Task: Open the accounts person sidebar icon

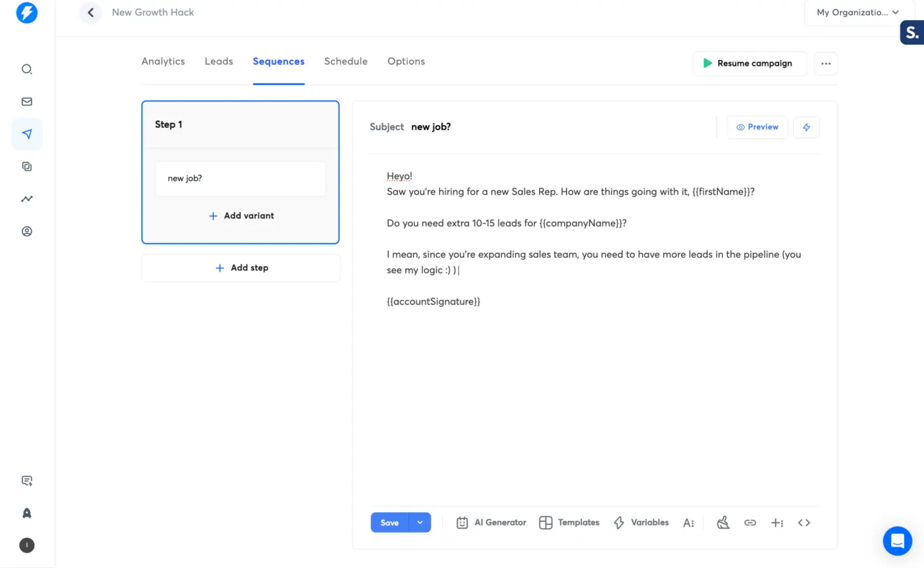Action: [27, 232]
